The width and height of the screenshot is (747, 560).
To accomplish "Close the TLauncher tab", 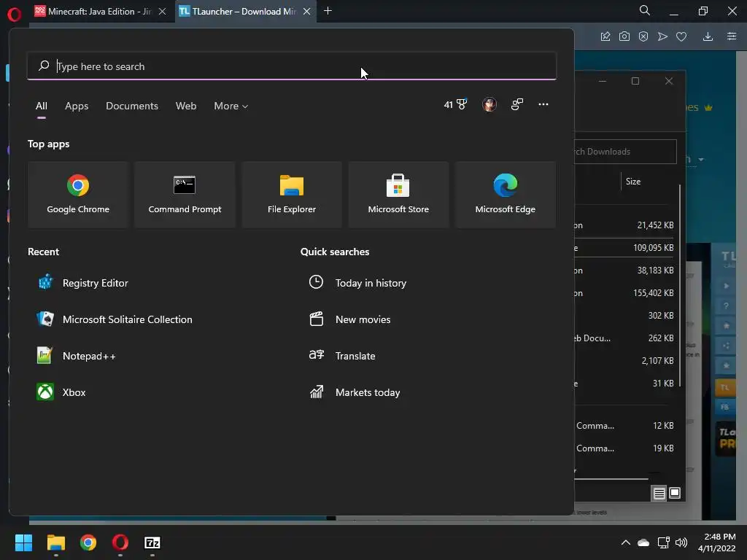I will (x=307, y=12).
